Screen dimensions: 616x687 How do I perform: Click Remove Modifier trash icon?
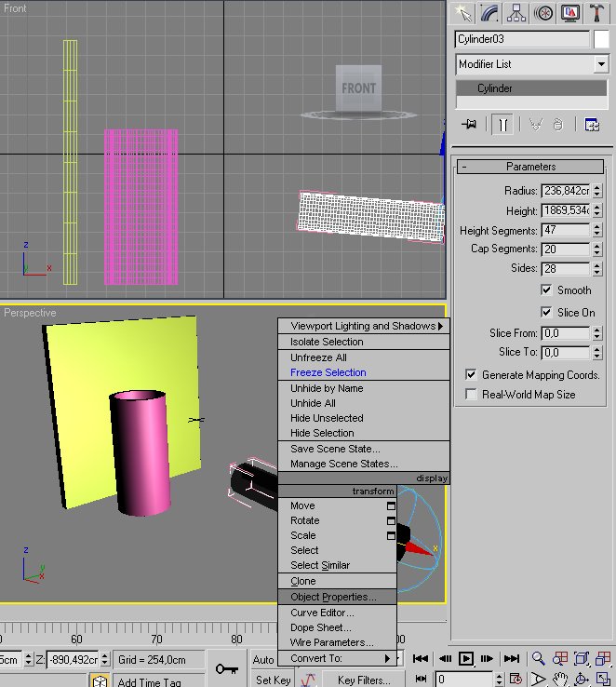pos(557,125)
